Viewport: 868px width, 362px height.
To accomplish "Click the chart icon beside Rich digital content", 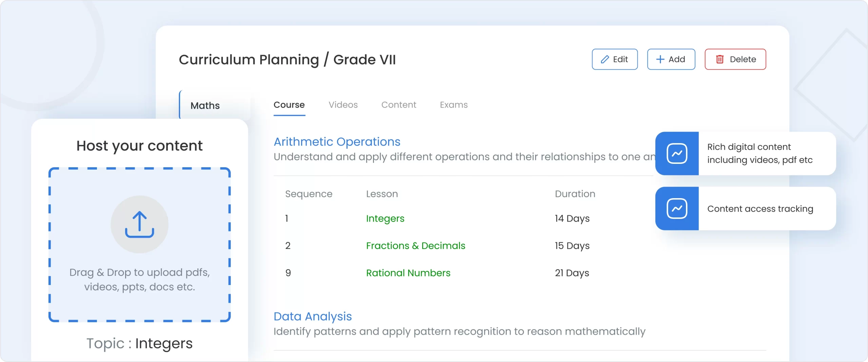I will [677, 153].
